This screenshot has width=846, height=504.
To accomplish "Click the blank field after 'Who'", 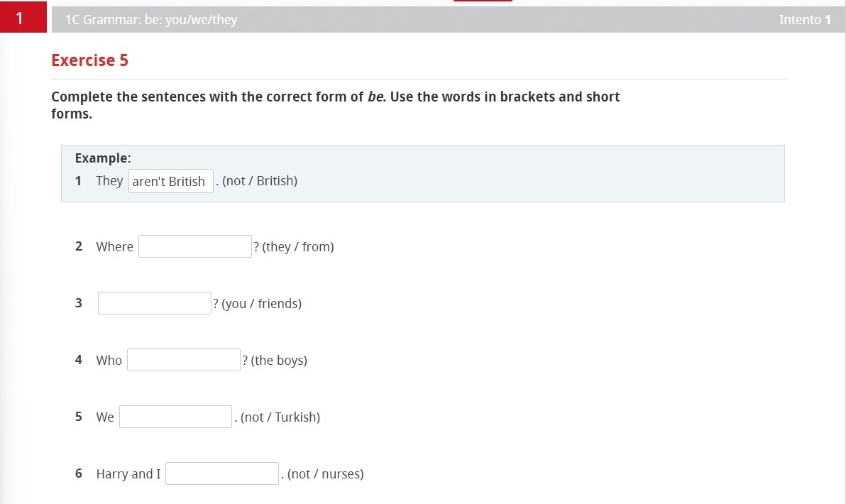I will click(x=184, y=361).
